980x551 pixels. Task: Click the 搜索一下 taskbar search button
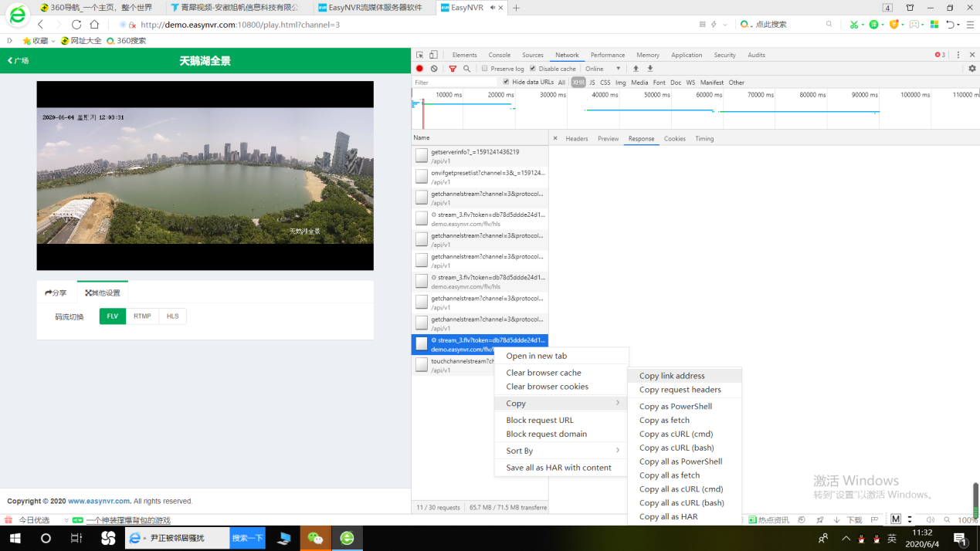click(247, 538)
